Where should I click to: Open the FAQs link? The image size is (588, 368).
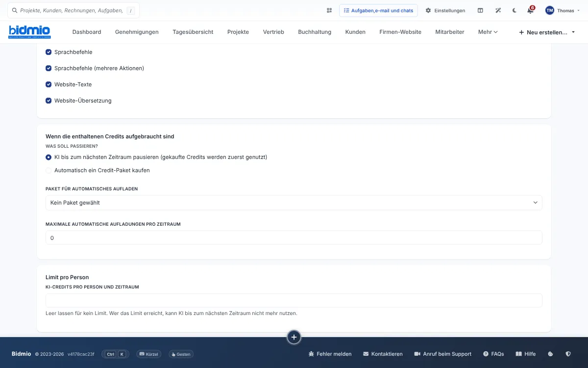(x=493, y=354)
